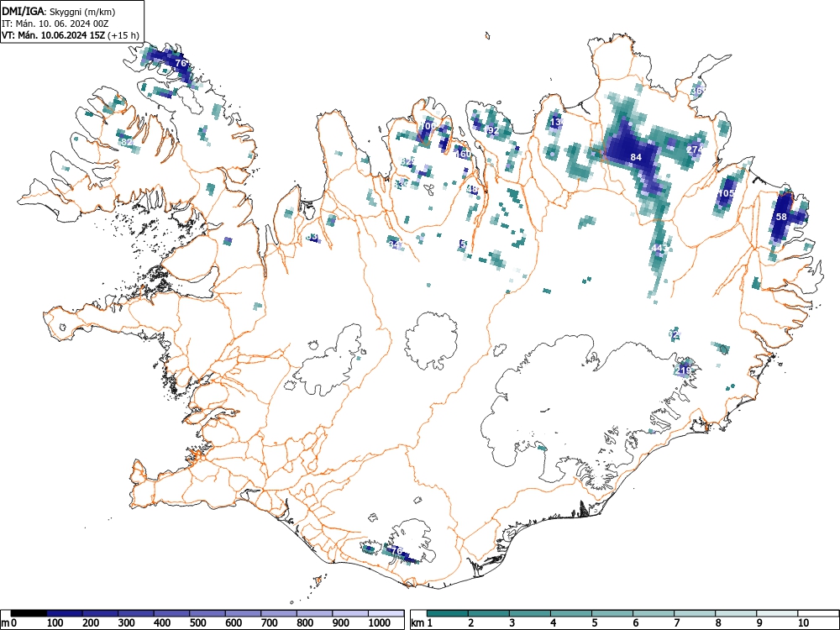This screenshot has width=840, height=630.
Task: Click the 5–6 km teal legend swatch
Action: [612, 613]
